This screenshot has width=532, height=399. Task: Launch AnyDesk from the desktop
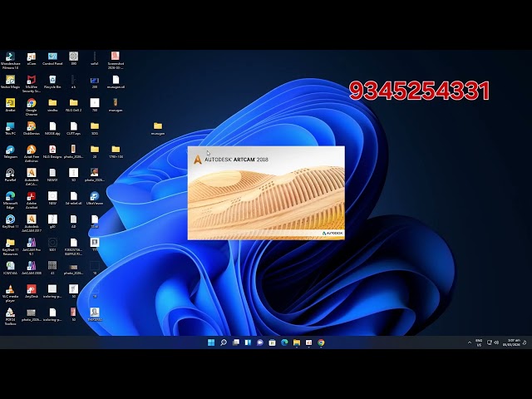(x=32, y=292)
